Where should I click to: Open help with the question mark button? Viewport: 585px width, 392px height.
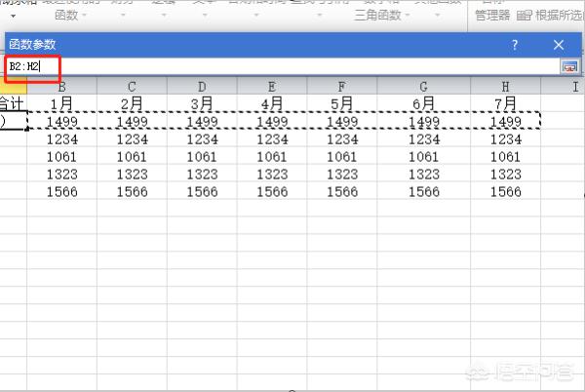click(x=515, y=45)
